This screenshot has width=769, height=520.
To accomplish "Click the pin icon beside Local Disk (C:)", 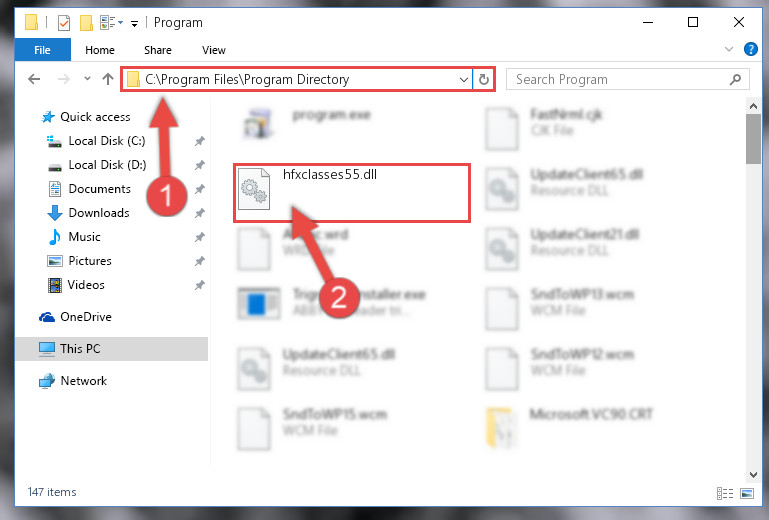I will pyautogui.click(x=200, y=141).
